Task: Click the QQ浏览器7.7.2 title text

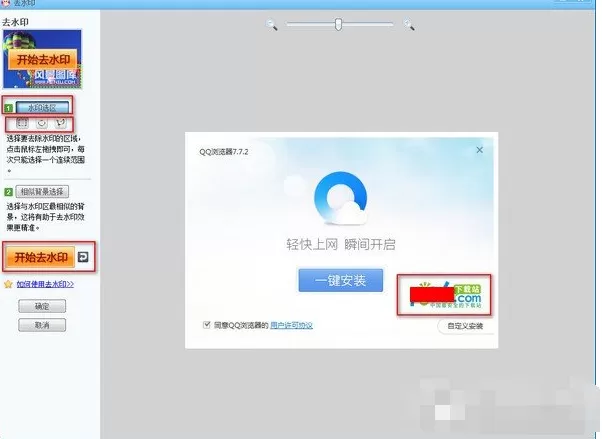Action: 224,152
